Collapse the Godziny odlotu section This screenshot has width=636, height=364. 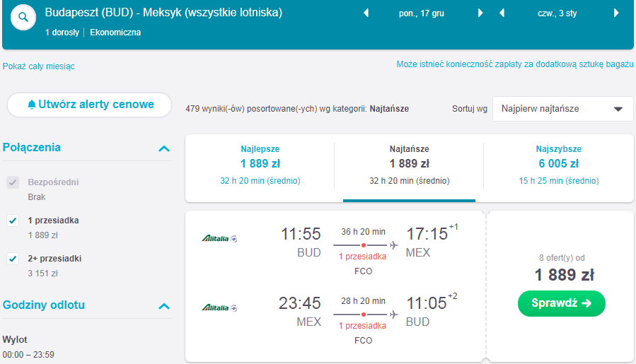[164, 306]
